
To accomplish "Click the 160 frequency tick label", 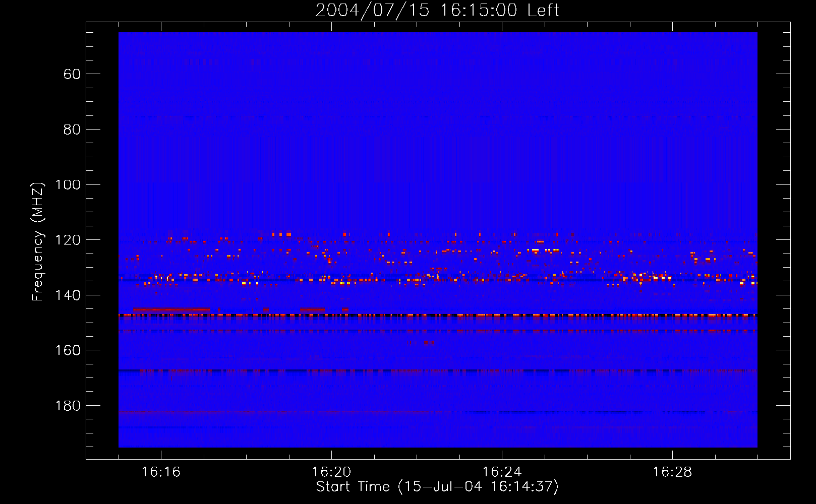I will [x=68, y=350].
